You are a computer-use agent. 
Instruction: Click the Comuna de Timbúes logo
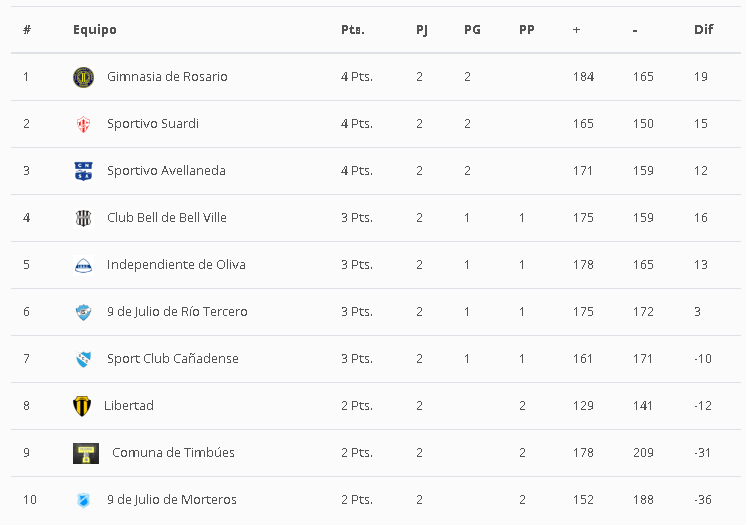click(86, 453)
